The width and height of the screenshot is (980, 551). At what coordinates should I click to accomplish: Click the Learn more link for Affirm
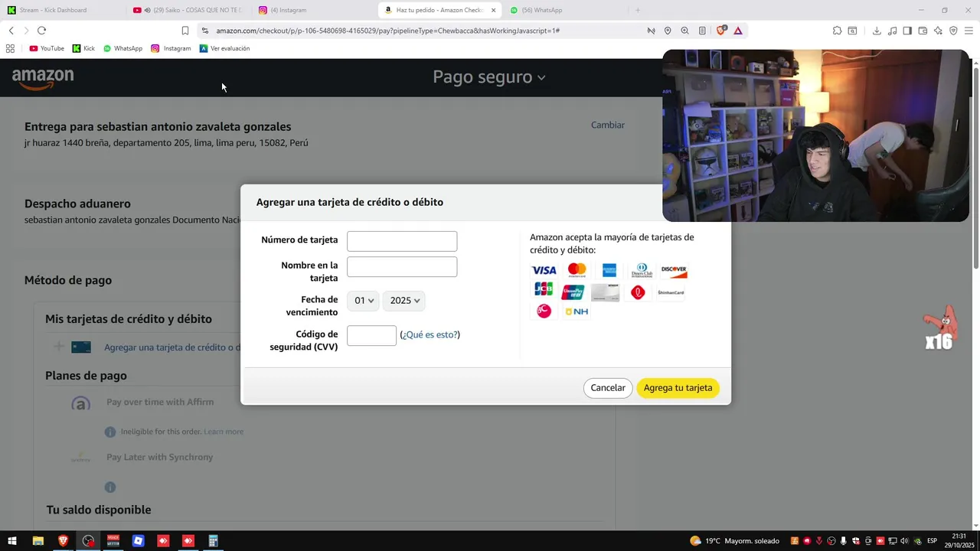point(224,432)
